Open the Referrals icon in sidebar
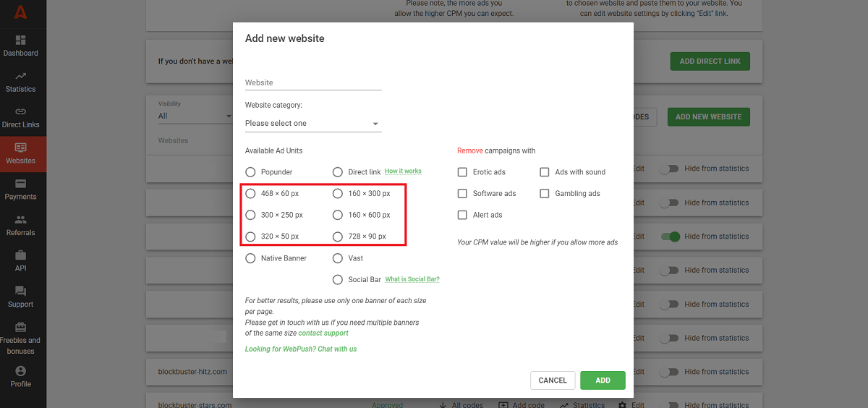The image size is (868, 408). [x=20, y=220]
